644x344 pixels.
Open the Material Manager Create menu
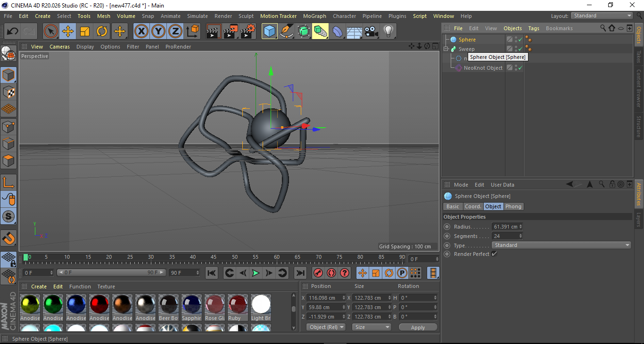click(x=39, y=287)
